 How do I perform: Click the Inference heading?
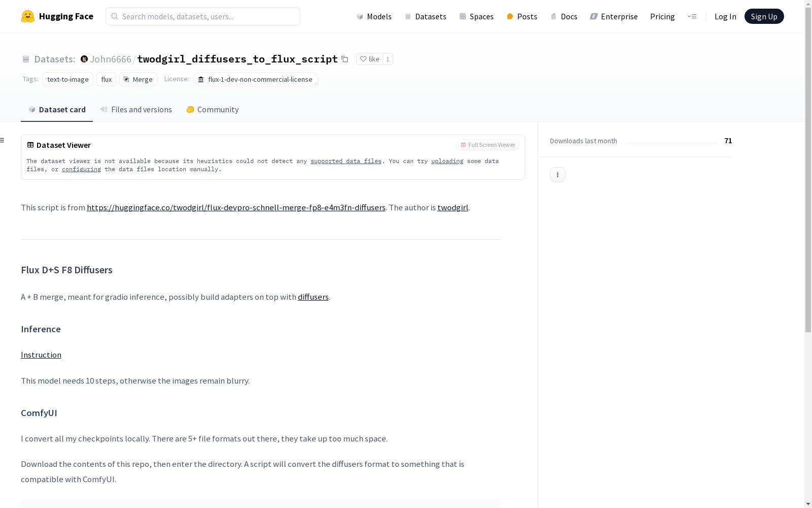(x=41, y=329)
